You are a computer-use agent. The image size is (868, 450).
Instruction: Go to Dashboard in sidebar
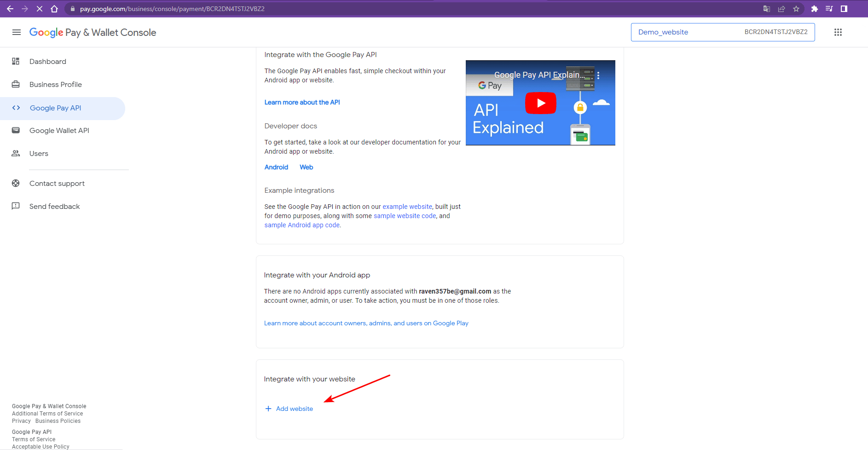[x=48, y=62]
